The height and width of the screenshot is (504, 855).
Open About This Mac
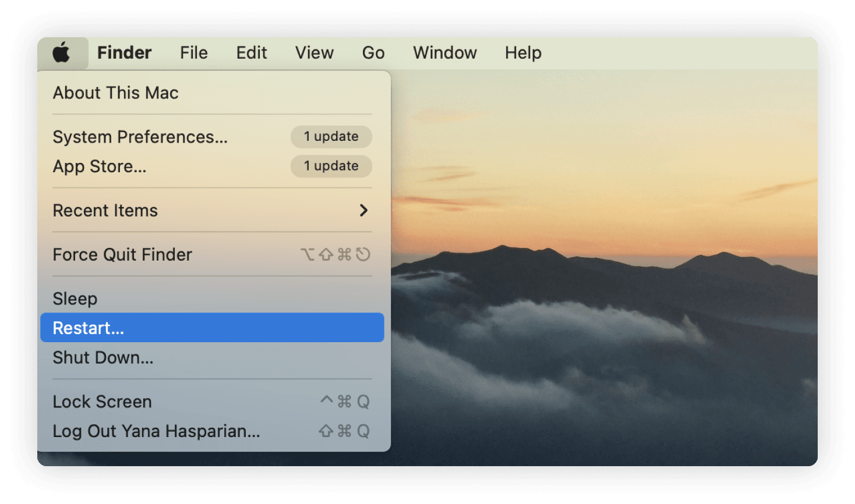coord(115,93)
